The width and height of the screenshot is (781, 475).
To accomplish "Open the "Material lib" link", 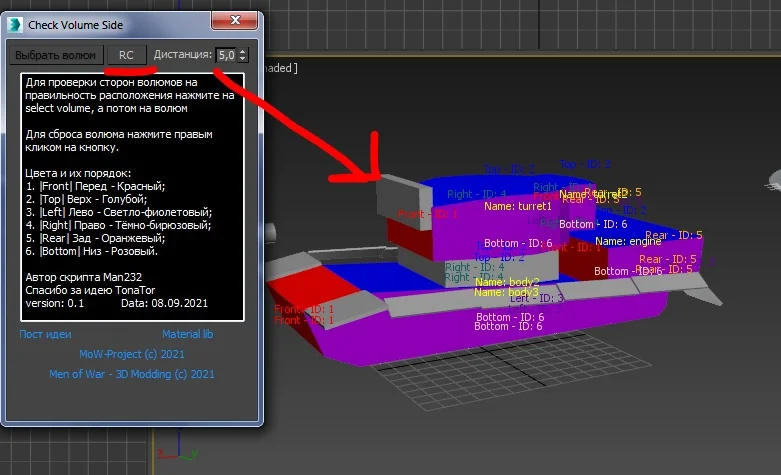I will click(188, 333).
